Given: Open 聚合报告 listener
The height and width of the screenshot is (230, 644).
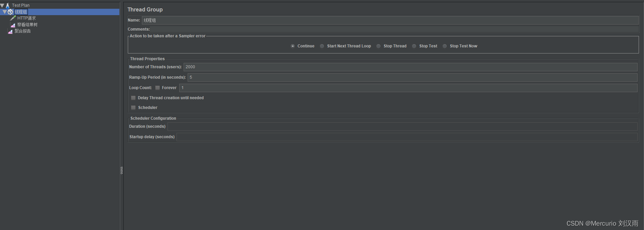Looking at the screenshot, I should pos(23,31).
